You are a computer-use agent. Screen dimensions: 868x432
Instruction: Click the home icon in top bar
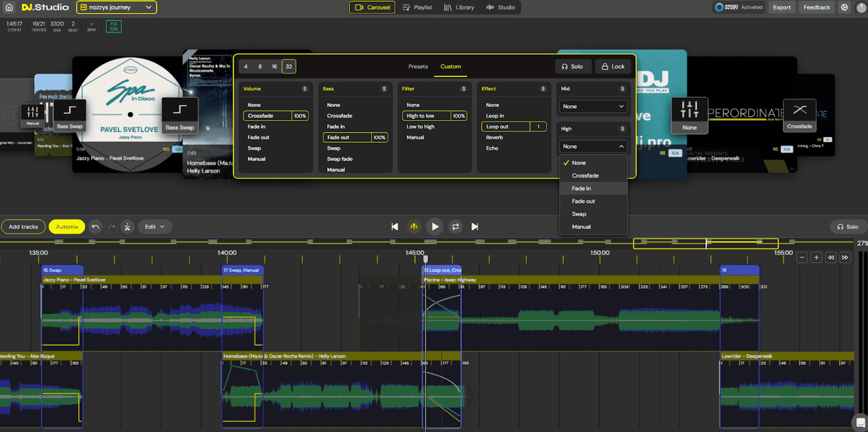point(9,8)
